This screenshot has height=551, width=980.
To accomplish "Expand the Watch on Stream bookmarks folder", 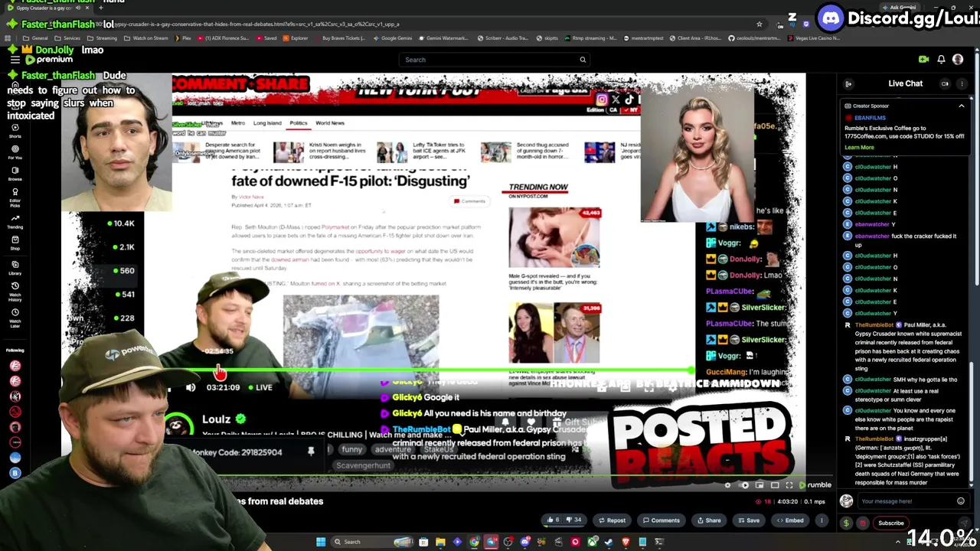I will click(x=147, y=37).
